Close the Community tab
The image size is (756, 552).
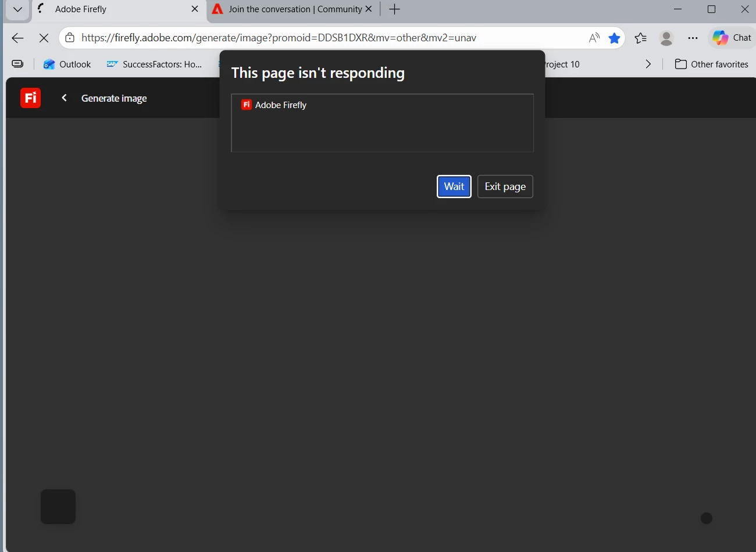[x=369, y=9]
